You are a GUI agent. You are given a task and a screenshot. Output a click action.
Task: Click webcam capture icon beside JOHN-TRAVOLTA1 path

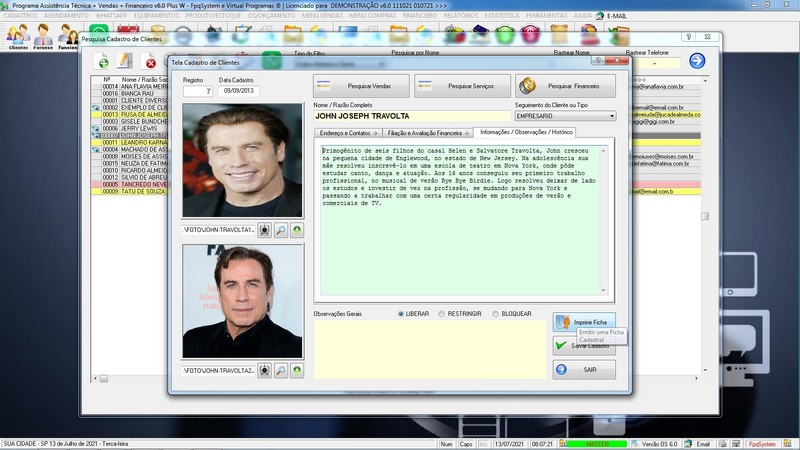264,230
